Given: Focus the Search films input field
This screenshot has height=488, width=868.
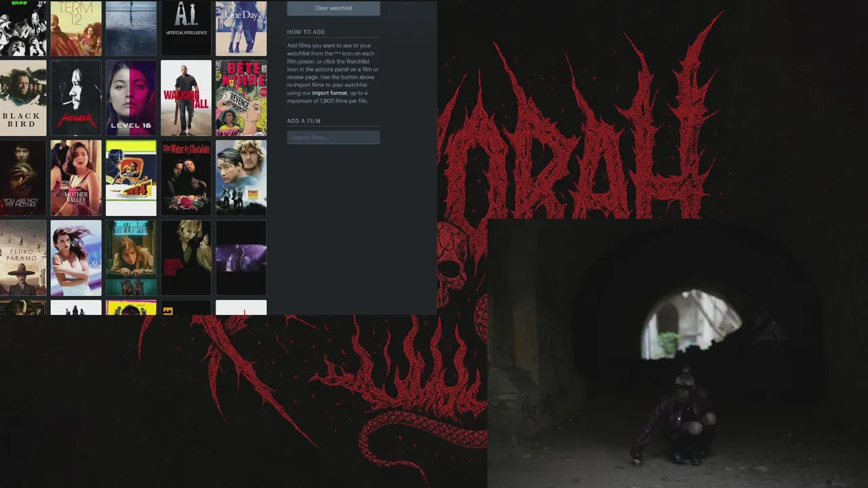Looking at the screenshot, I should click(334, 138).
